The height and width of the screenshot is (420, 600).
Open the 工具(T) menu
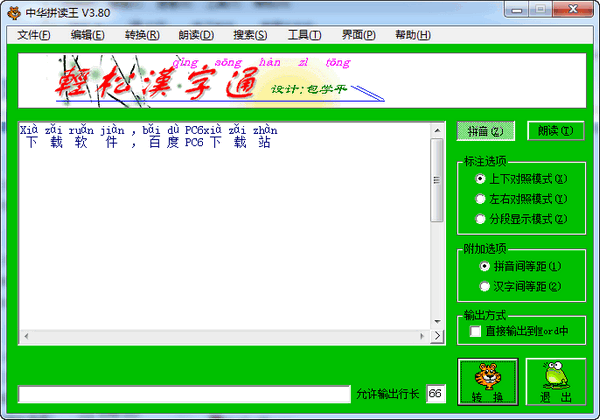[x=305, y=35]
